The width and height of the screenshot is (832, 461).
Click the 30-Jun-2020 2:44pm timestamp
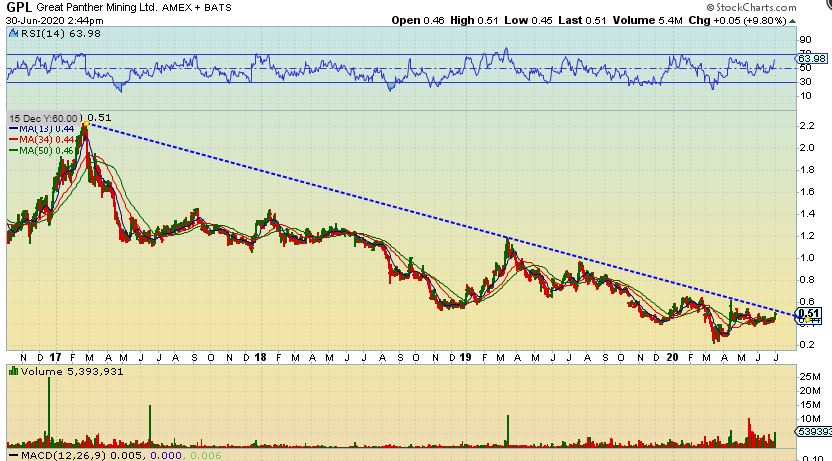(x=55, y=21)
